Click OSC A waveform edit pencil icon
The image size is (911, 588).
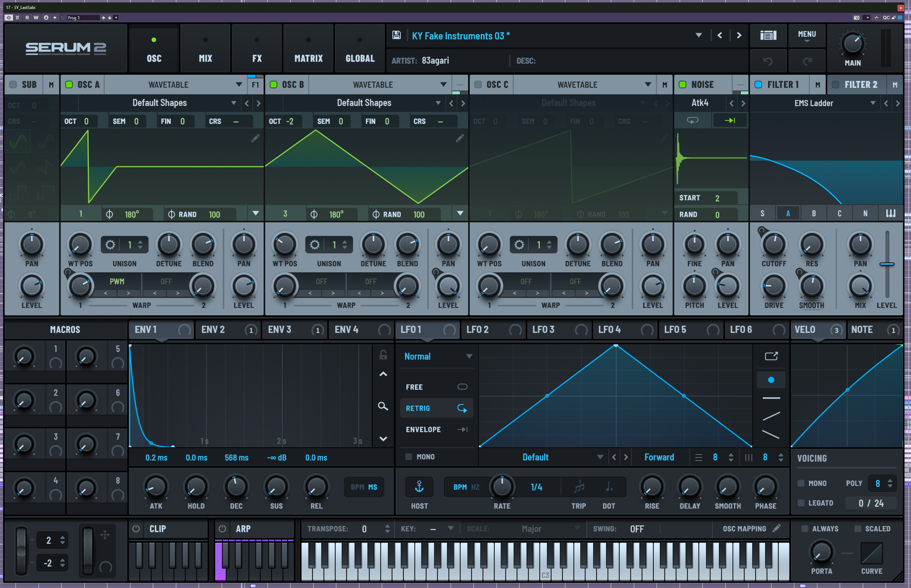coord(255,138)
